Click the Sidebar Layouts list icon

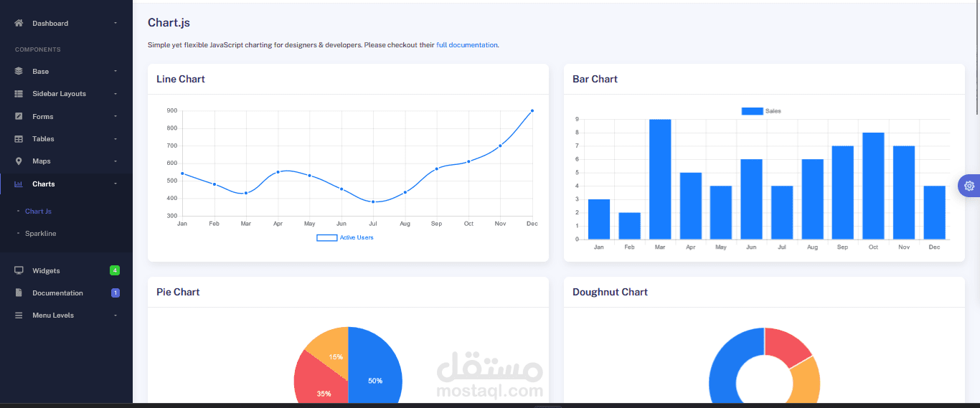click(x=19, y=94)
